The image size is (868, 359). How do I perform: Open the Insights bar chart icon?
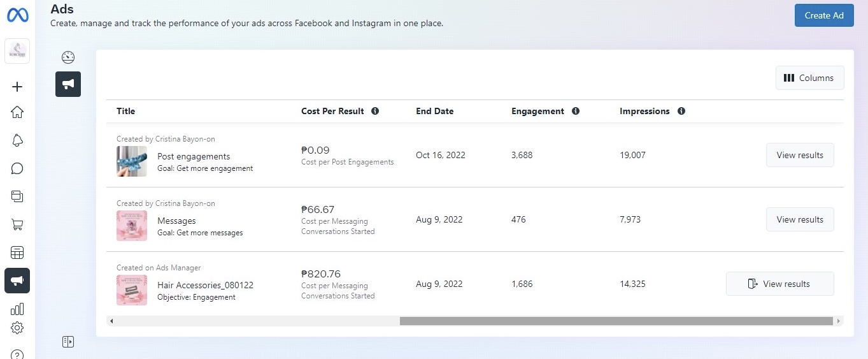click(x=17, y=309)
